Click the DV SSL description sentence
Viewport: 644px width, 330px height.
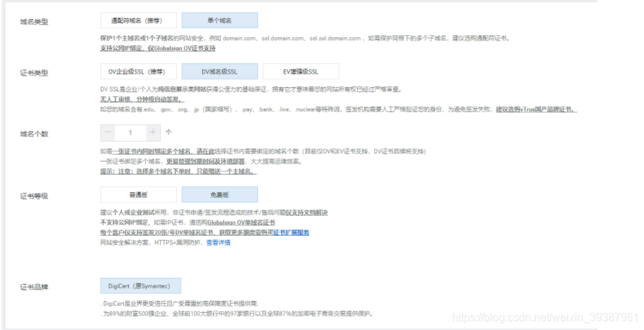click(252, 89)
